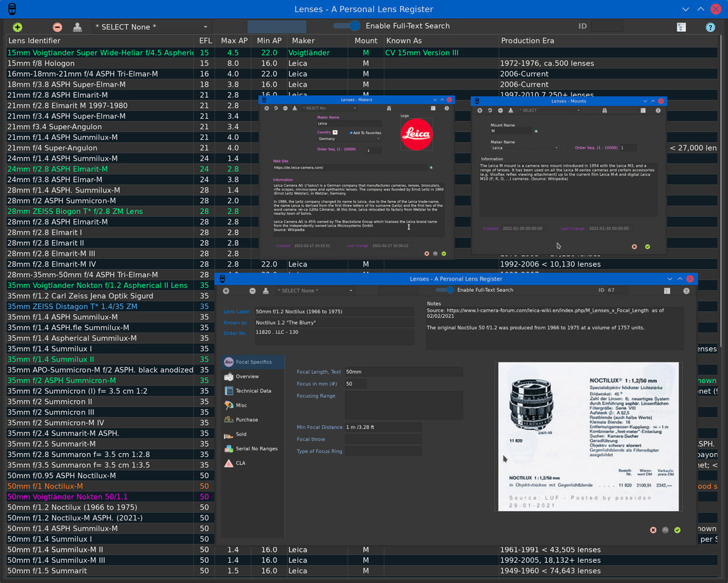This screenshot has height=583, width=728.
Task: Click the Max AP column header
Action: 233,41
